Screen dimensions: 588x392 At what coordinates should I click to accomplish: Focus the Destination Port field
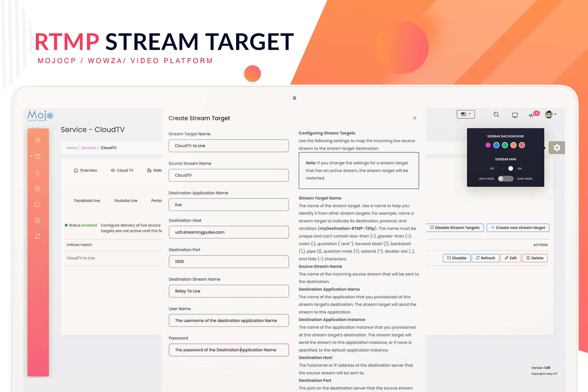click(x=228, y=262)
